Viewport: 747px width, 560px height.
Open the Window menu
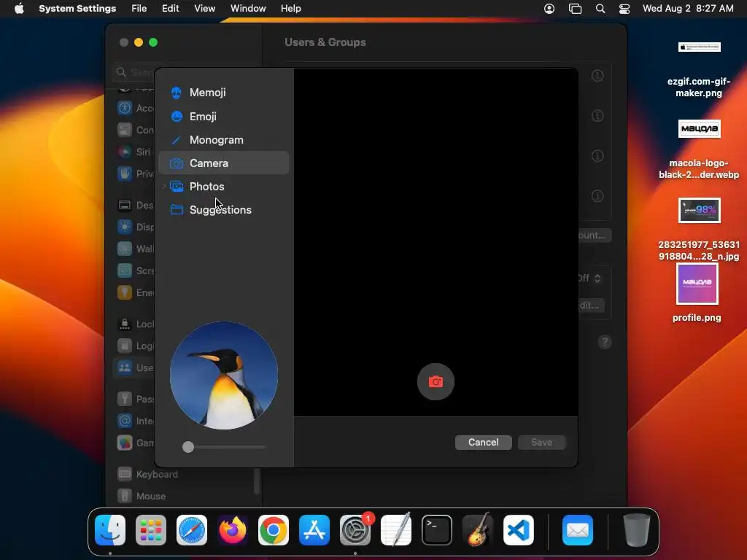[248, 9]
